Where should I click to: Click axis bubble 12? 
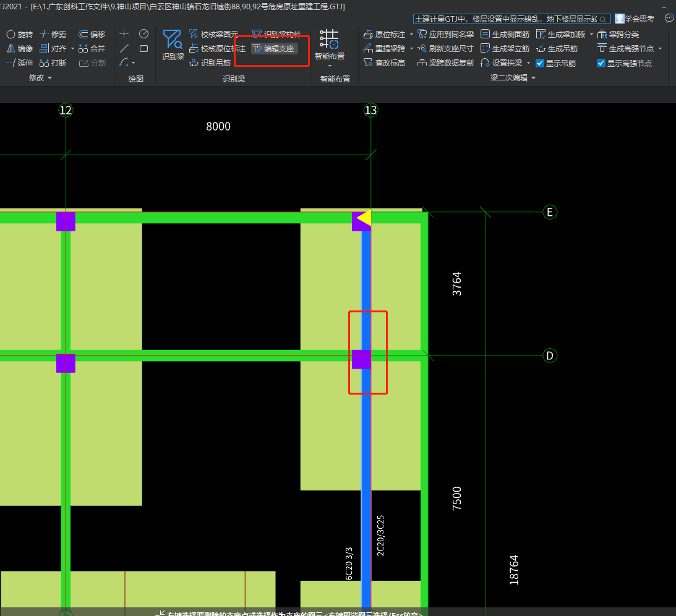(66, 110)
